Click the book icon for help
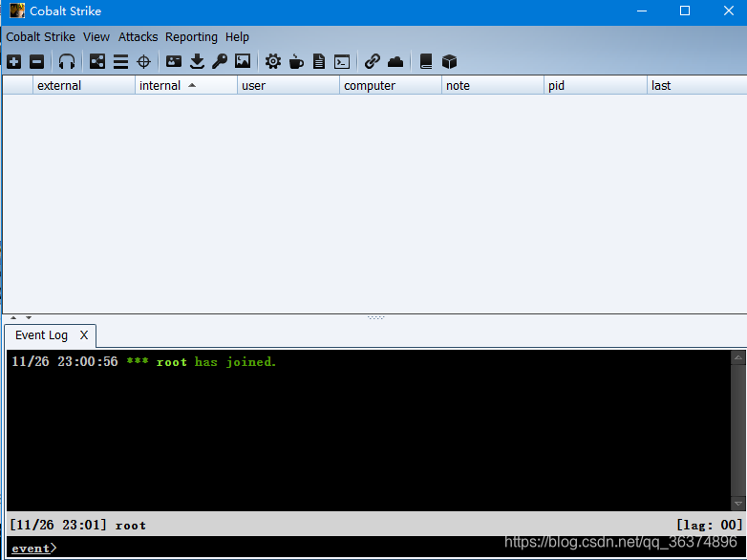Image resolution: width=747 pixels, height=560 pixels. (x=426, y=61)
